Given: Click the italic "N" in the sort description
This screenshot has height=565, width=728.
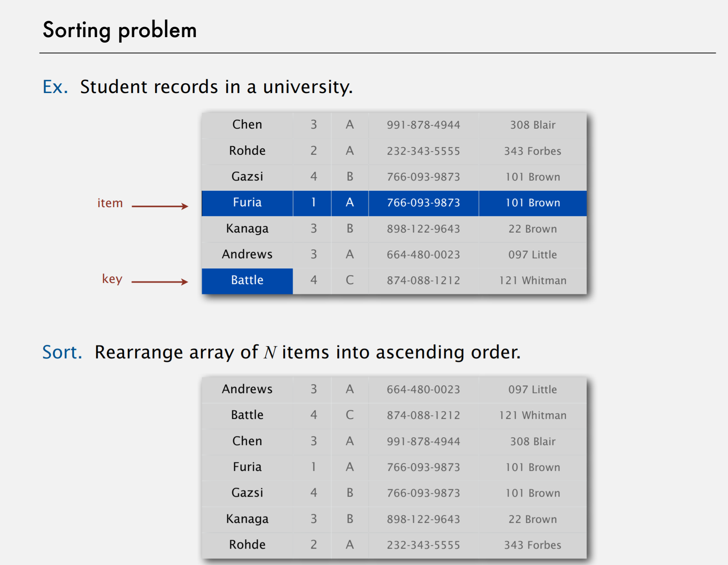Looking at the screenshot, I should (270, 352).
